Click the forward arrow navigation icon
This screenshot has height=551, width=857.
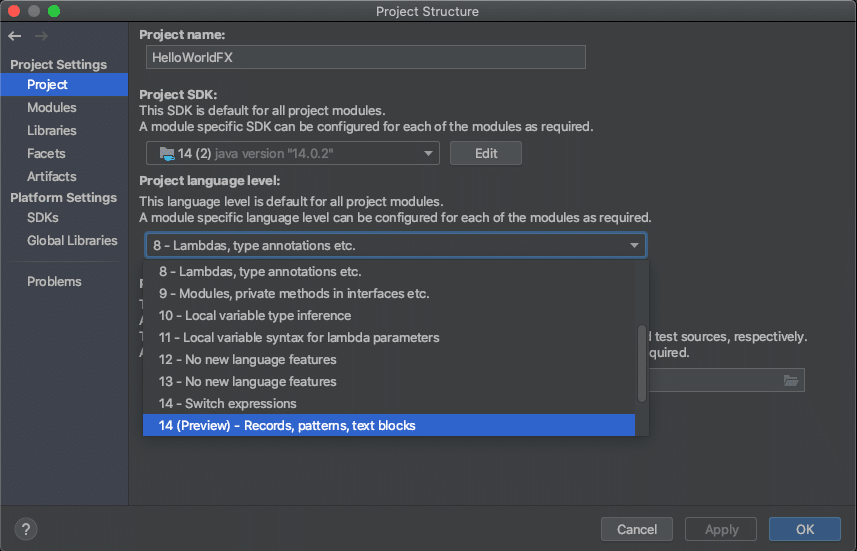[x=41, y=36]
